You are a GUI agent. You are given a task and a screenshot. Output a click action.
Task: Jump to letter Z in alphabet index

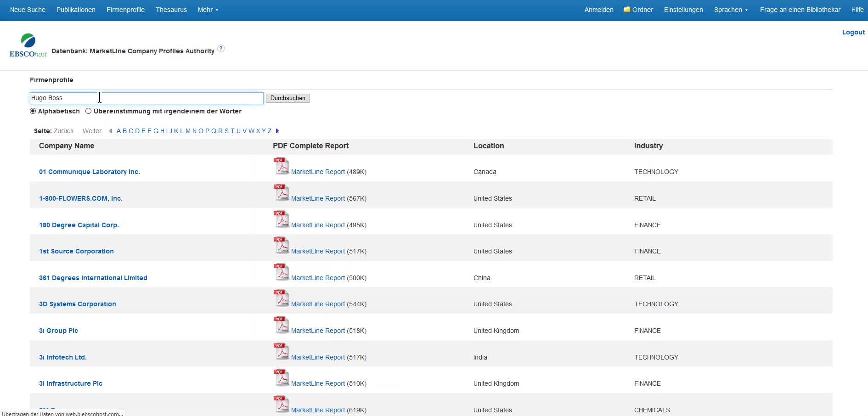point(270,131)
